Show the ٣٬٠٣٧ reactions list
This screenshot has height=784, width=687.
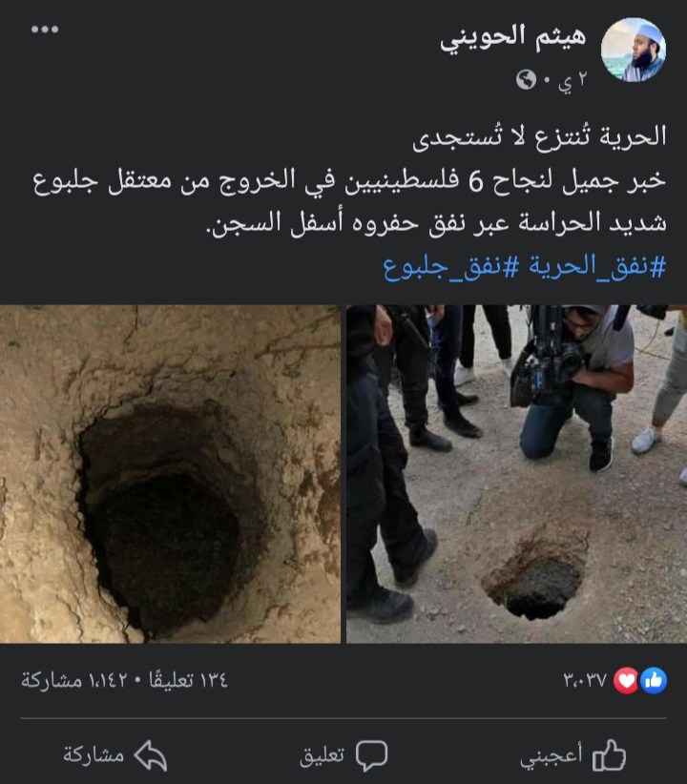point(584,680)
